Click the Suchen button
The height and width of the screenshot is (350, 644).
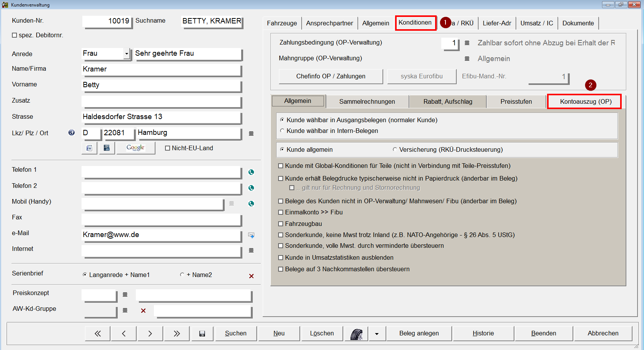236,333
